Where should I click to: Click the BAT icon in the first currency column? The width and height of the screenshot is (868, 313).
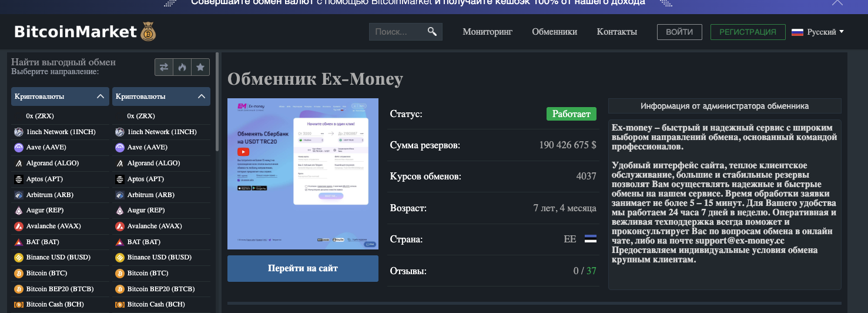[x=18, y=242]
